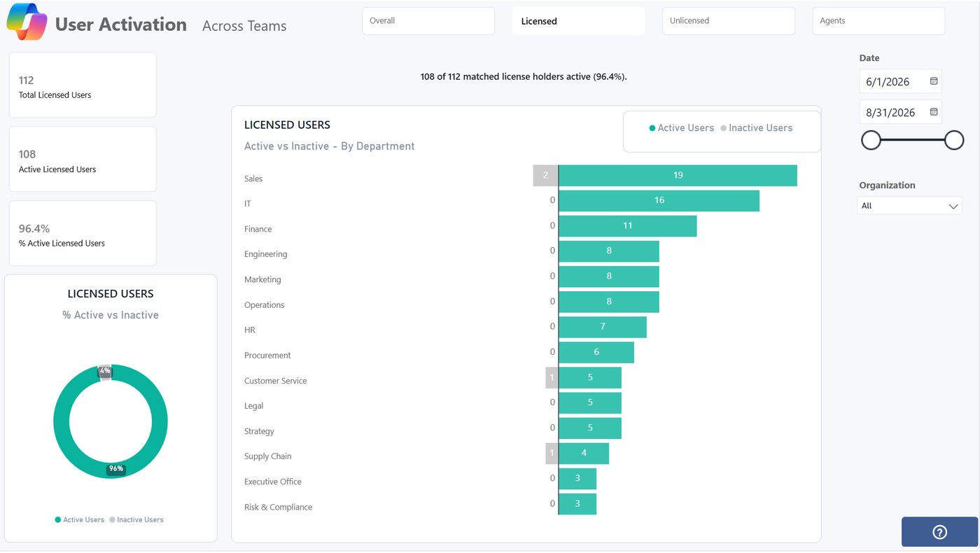The image size is (980, 553).
Task: Select the IT bar showing 16
Action: point(659,201)
